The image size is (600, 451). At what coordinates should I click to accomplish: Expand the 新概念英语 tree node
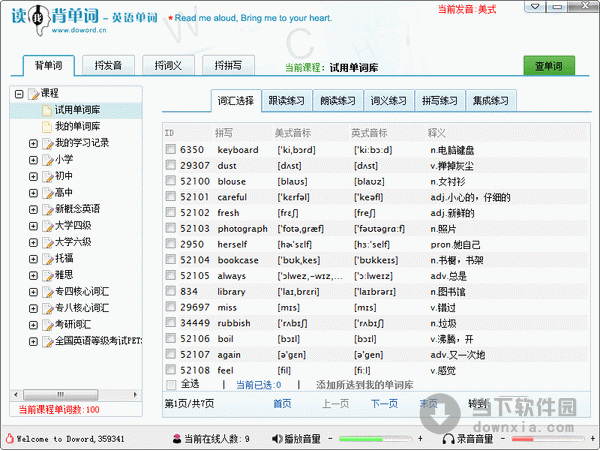tap(33, 210)
